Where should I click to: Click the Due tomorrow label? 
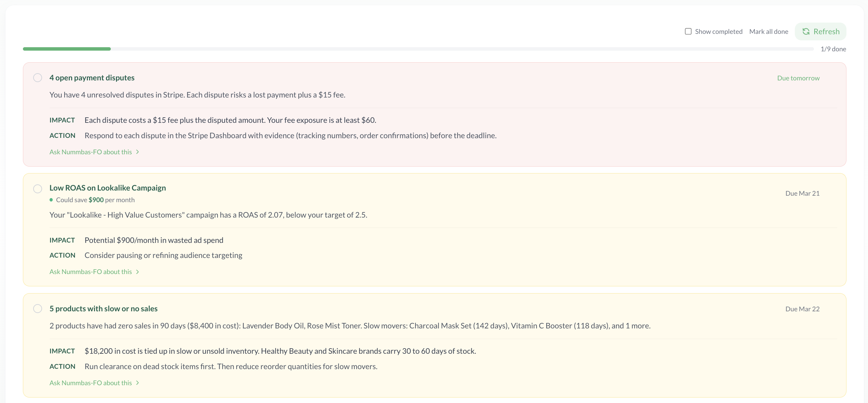798,78
